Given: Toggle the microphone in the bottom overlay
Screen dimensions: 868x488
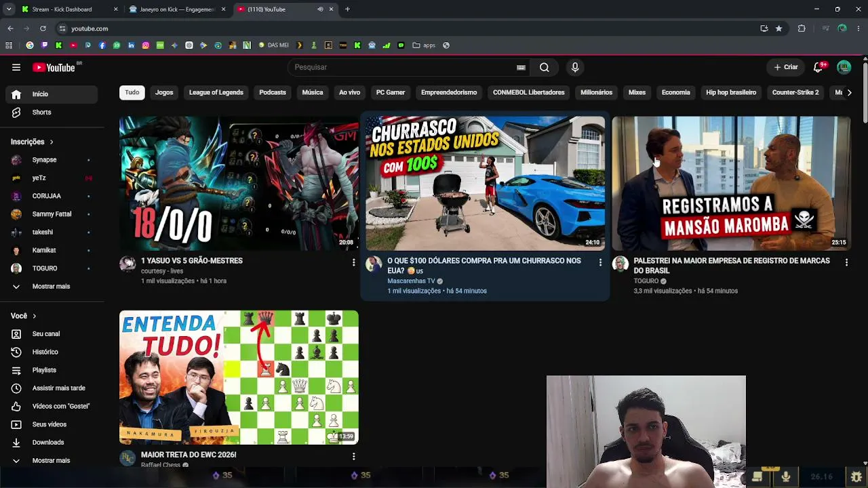Looking at the screenshot, I should 785,477.
